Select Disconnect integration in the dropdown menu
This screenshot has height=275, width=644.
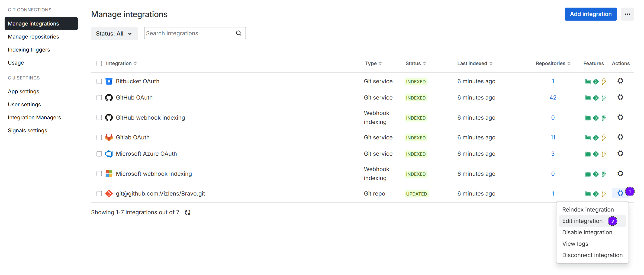592,255
